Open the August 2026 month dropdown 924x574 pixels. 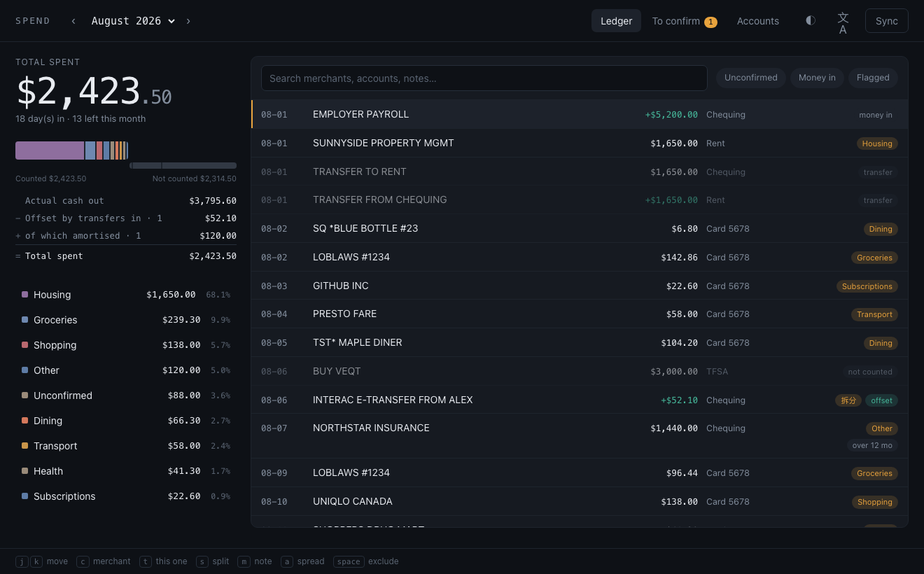pyautogui.click(x=133, y=21)
